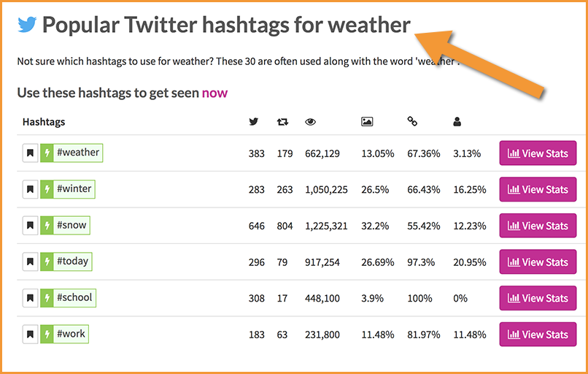Bookmark the #snow hashtag
The height and width of the screenshot is (374, 588).
[x=31, y=225]
